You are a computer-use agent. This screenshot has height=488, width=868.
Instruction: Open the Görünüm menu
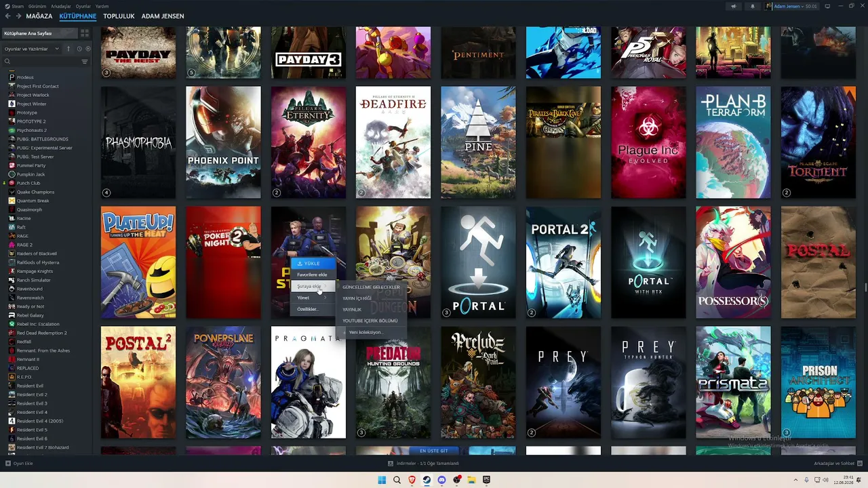(37, 6)
